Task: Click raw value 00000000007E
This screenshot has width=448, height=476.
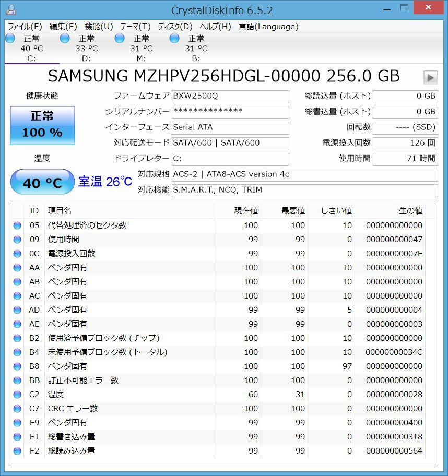Action: coord(394,254)
